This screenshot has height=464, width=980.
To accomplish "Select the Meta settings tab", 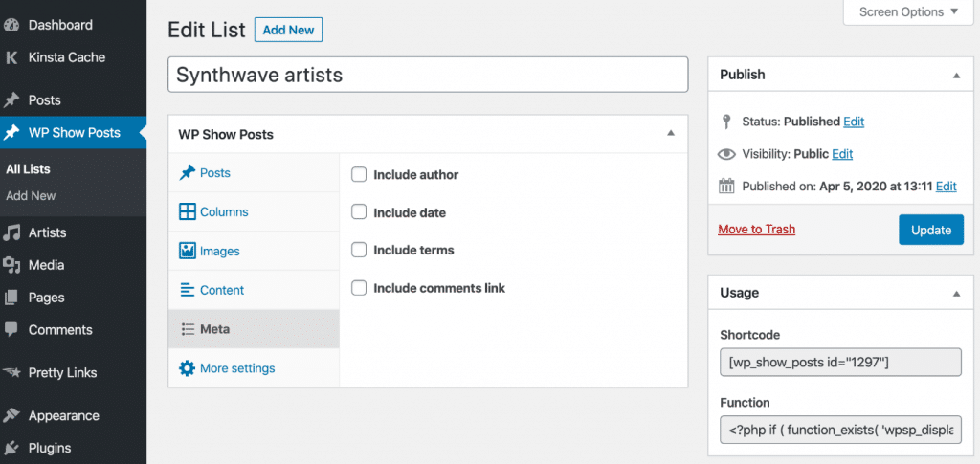I will [254, 329].
